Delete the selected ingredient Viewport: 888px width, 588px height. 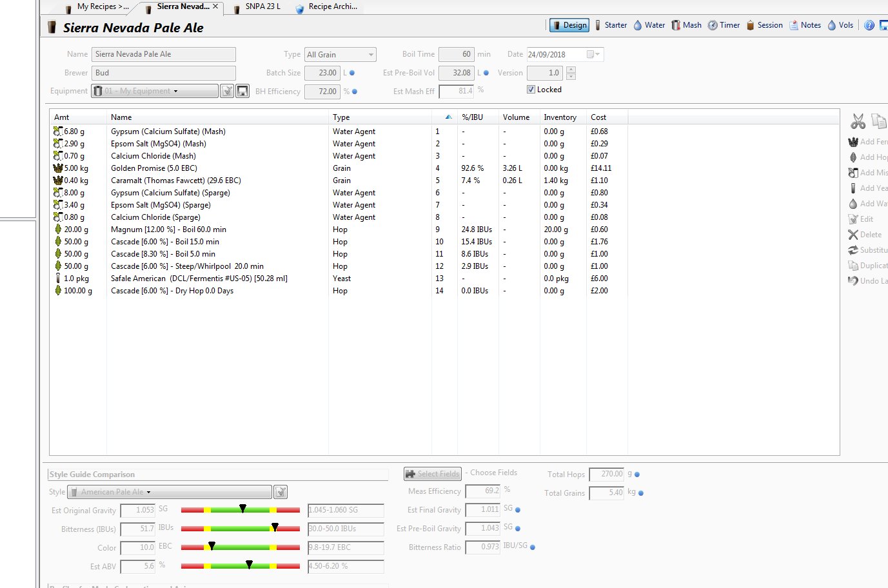tap(853, 235)
